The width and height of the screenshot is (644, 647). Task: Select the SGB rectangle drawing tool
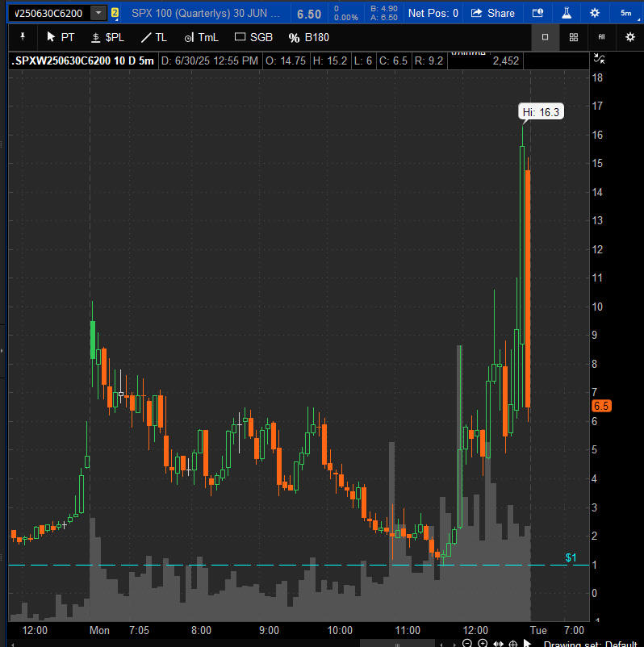[253, 37]
